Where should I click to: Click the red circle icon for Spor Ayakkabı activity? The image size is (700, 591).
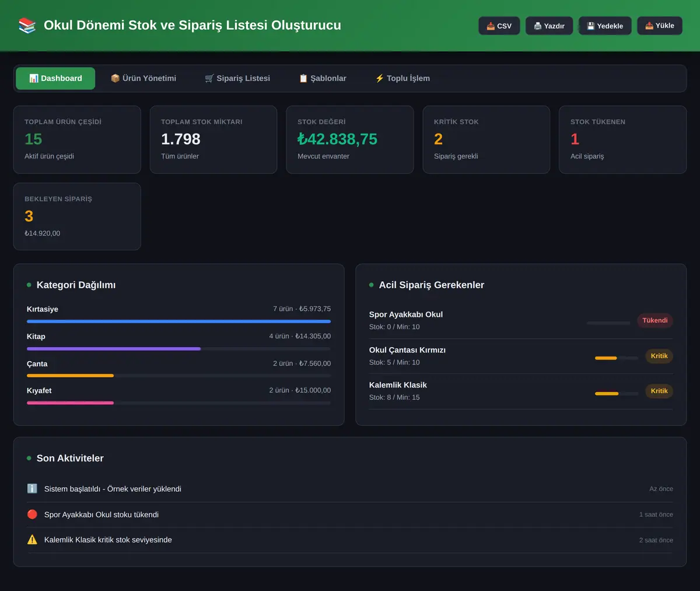pos(32,514)
